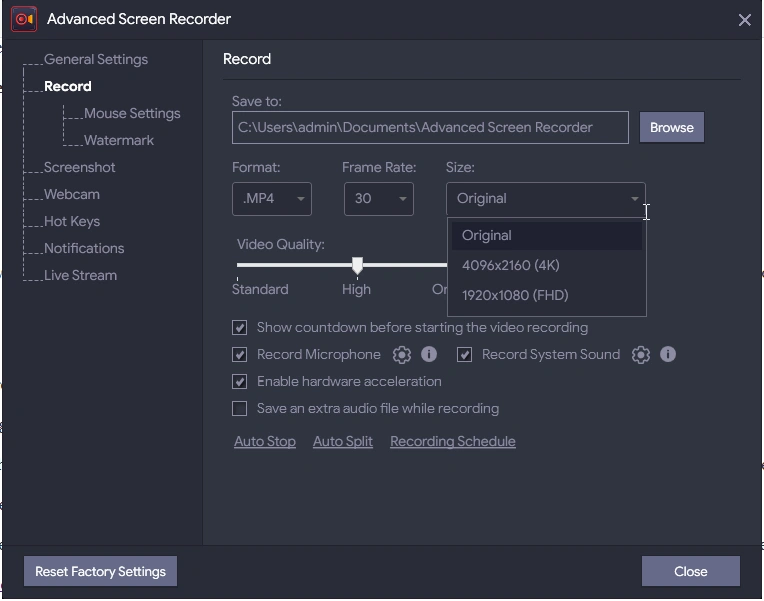Click the Save to path field
The height and width of the screenshot is (601, 764).
click(x=430, y=128)
